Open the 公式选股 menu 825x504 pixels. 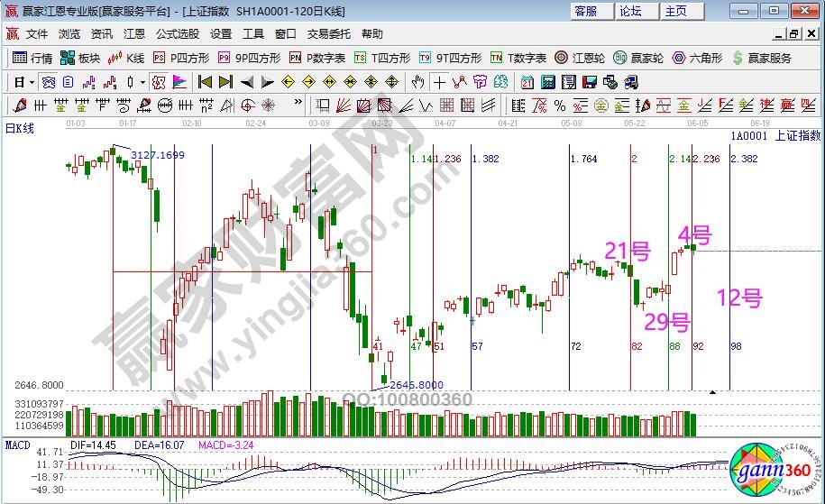[178, 34]
